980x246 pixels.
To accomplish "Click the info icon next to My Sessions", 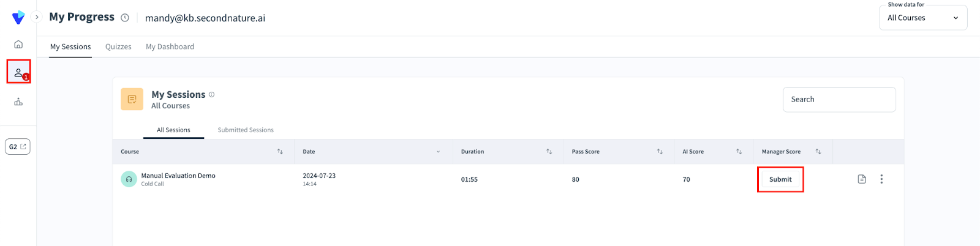I will click(212, 94).
